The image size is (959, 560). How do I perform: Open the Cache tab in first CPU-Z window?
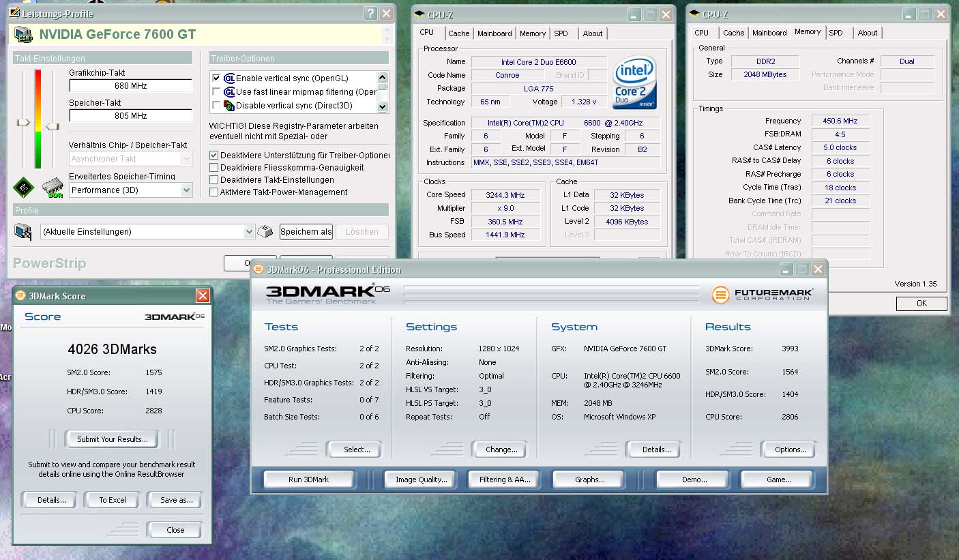point(459,33)
